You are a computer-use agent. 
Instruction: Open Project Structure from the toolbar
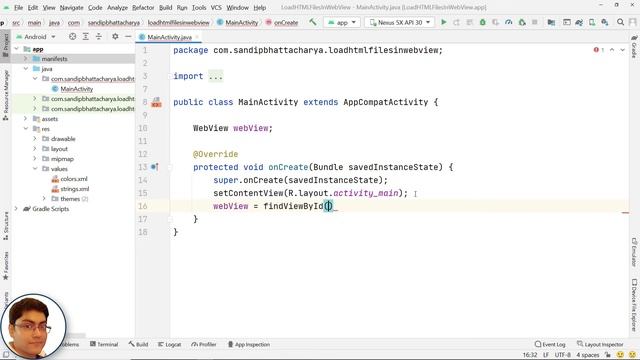[551, 22]
